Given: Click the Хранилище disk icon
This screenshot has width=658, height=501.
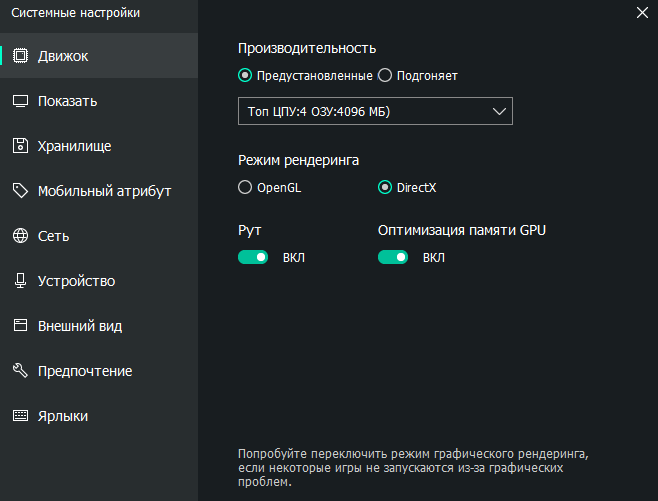Looking at the screenshot, I should [20, 146].
